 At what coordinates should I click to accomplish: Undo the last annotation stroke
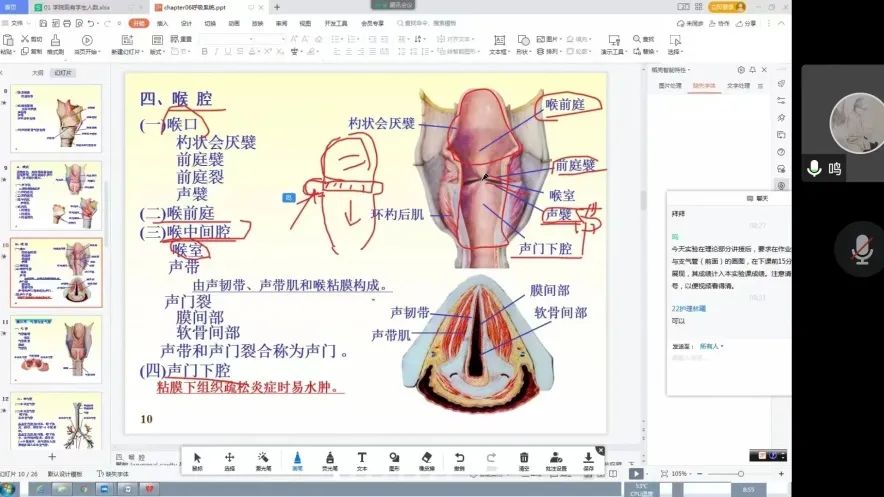pyautogui.click(x=459, y=460)
